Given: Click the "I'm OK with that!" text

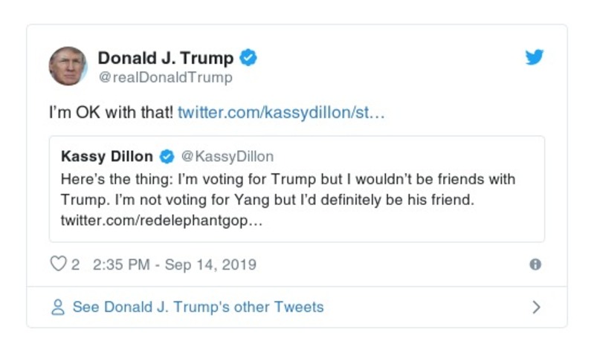Looking at the screenshot, I should (111, 113).
